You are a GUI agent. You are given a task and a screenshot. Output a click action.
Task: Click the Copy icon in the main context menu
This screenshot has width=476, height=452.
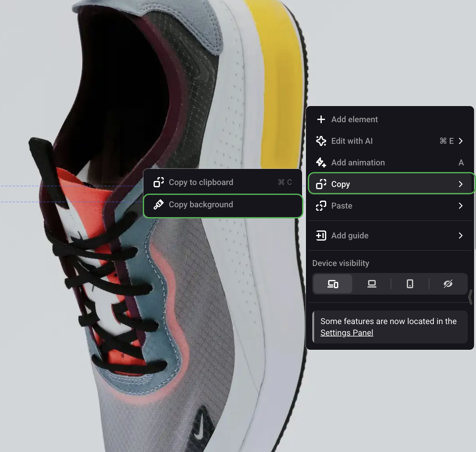(x=321, y=184)
